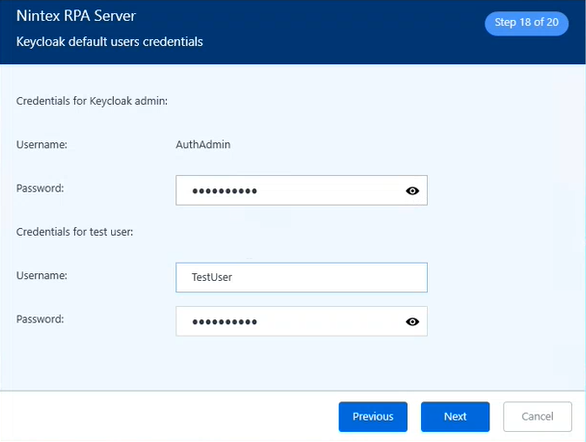Select the AuthAdmin username text

[x=203, y=145]
